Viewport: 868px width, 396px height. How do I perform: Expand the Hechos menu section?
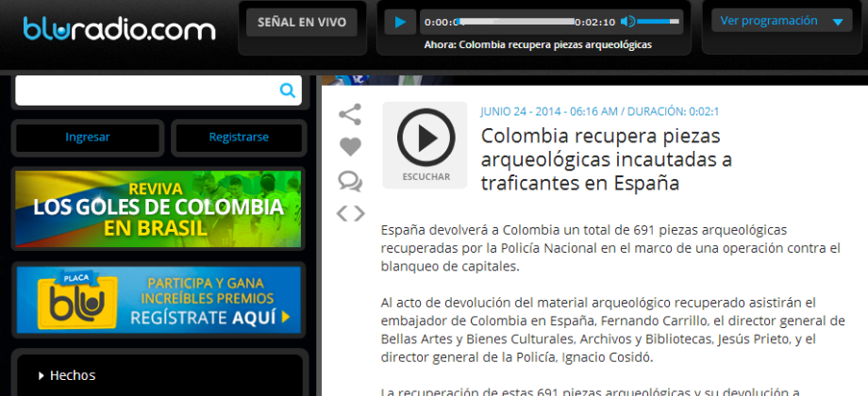pyautogui.click(x=73, y=375)
